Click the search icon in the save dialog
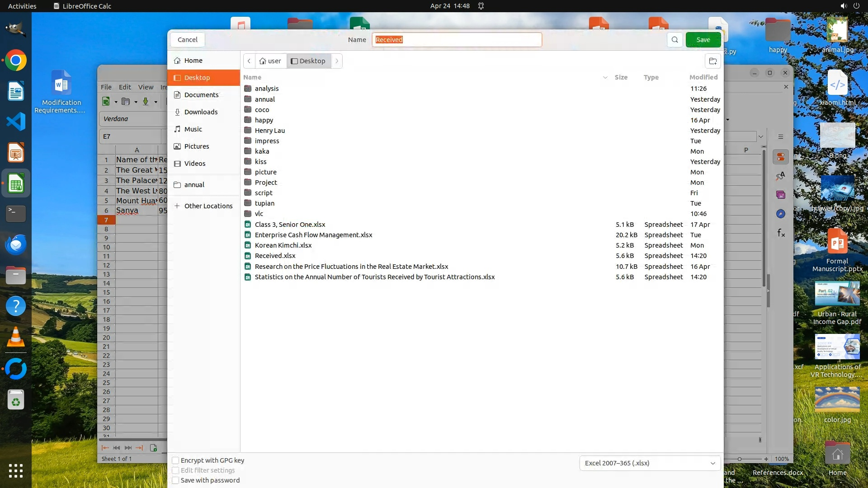868x488 pixels. (x=675, y=40)
